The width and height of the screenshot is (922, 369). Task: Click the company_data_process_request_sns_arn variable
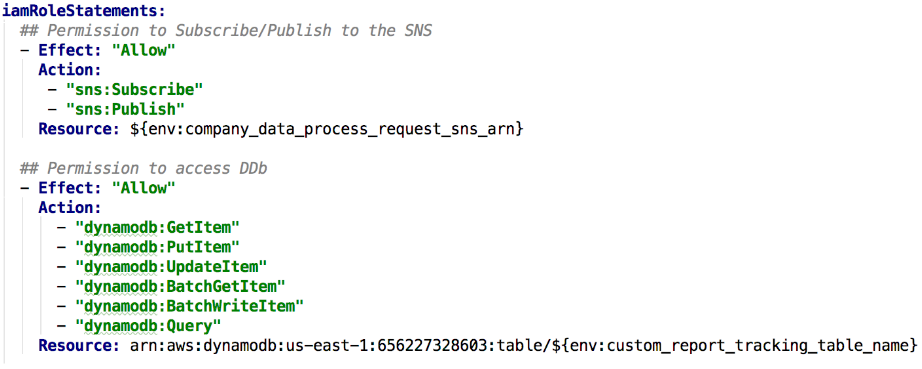(326, 129)
